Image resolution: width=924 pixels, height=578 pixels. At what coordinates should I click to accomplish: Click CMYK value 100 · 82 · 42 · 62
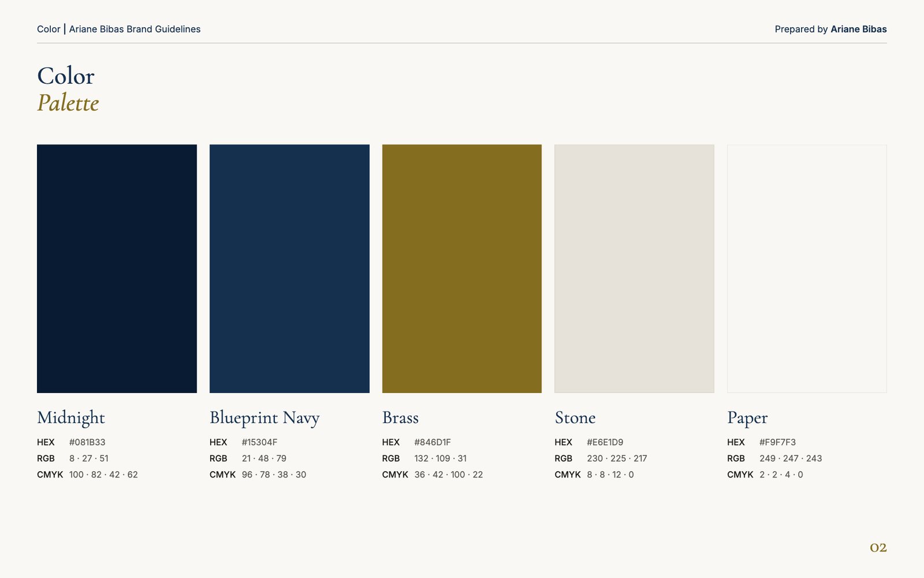(x=103, y=475)
